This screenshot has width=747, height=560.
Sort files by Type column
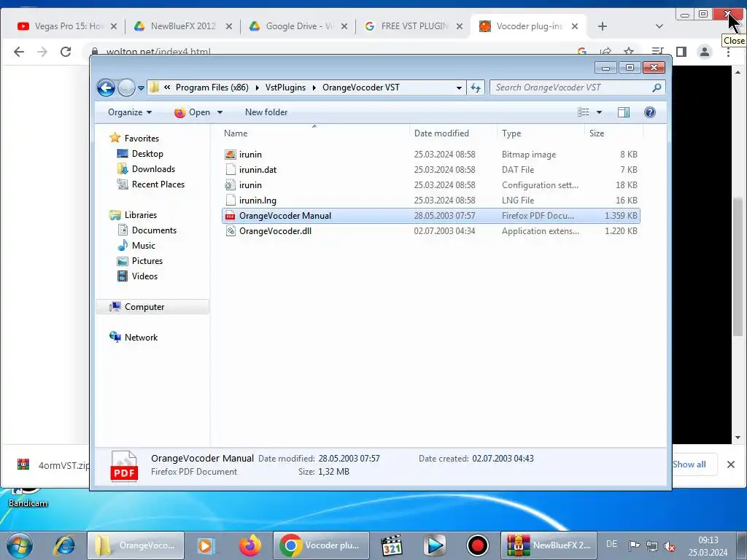tap(541, 133)
